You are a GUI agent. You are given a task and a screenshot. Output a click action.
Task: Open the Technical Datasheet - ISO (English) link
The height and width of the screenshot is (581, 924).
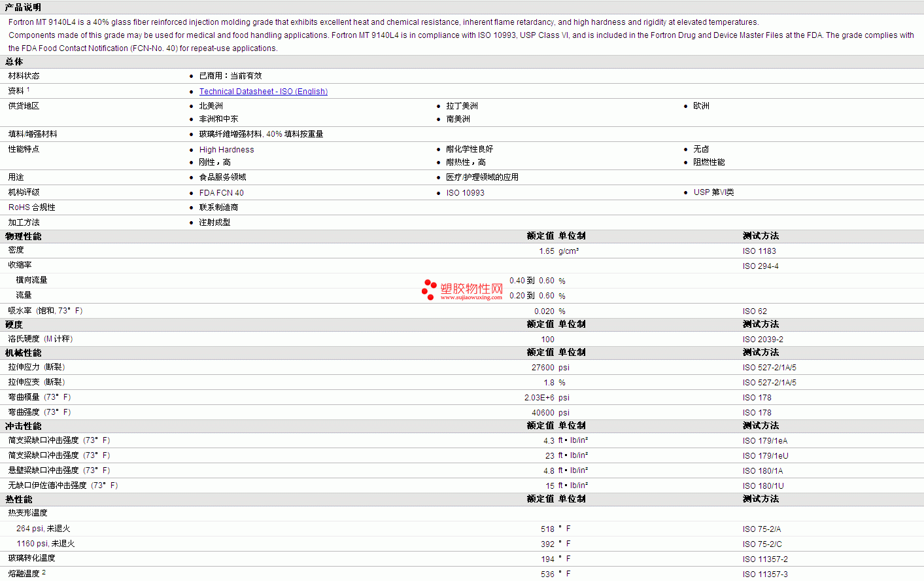tap(263, 92)
